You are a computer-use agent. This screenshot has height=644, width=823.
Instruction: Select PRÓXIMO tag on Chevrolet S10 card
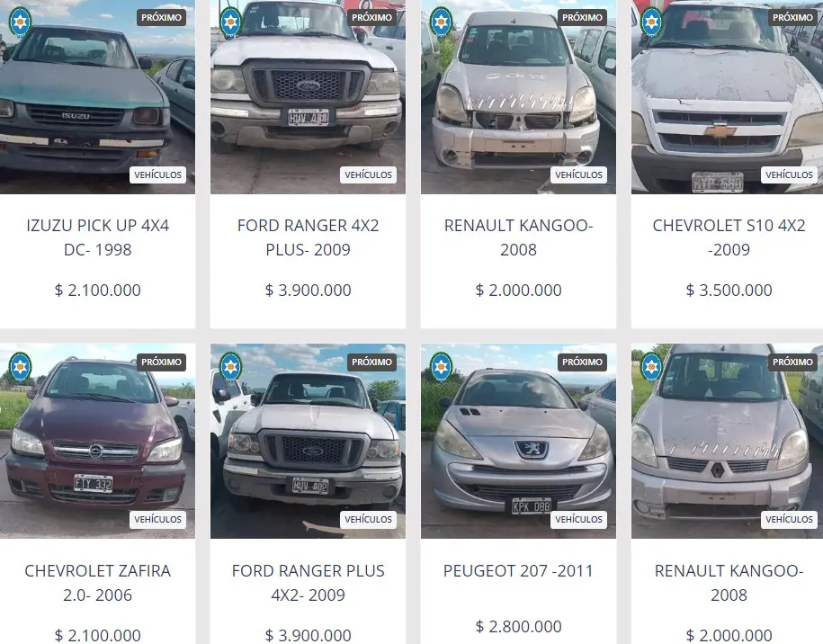pos(792,17)
